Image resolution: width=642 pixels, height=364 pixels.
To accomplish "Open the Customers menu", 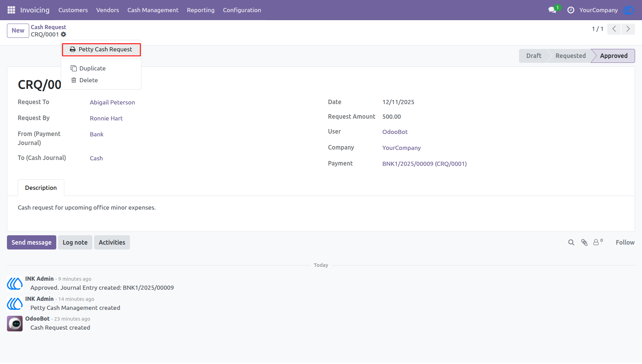I will click(73, 10).
